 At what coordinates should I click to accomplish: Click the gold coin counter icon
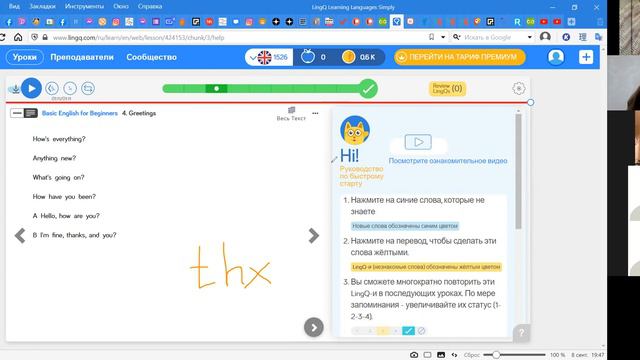click(x=348, y=57)
